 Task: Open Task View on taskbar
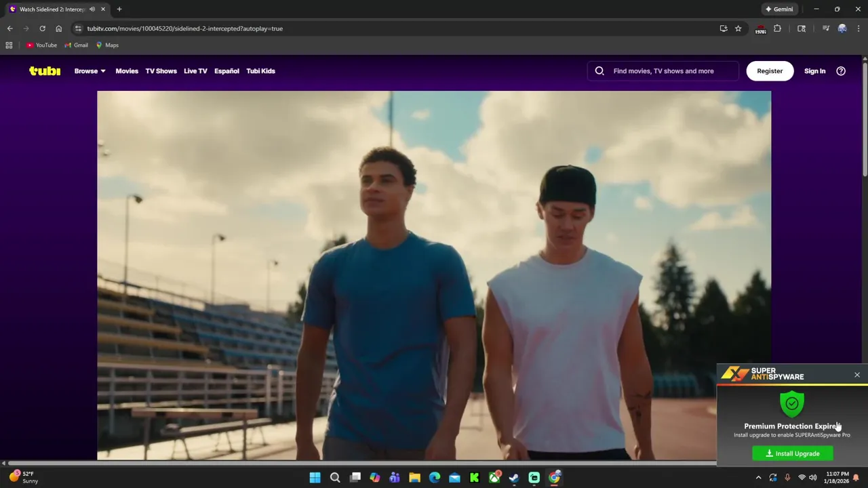[x=355, y=477]
